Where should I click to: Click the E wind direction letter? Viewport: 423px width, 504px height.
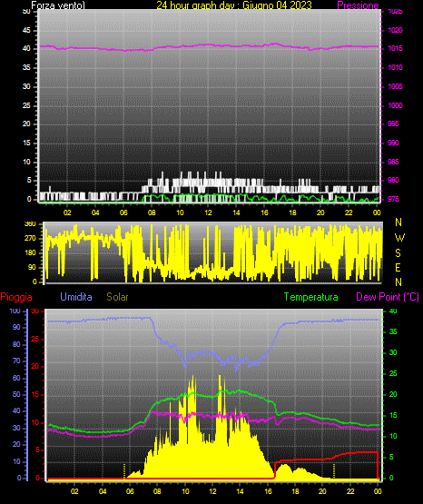[398, 267]
